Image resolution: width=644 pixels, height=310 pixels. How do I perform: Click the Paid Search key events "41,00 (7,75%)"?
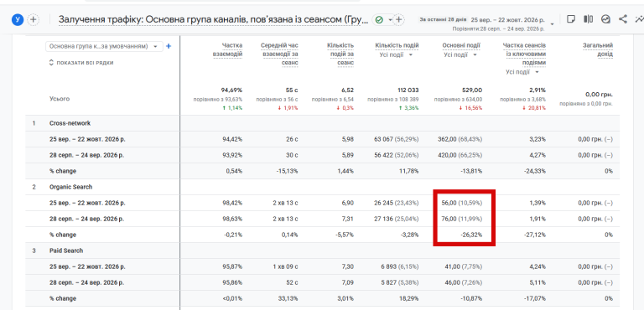pyautogui.click(x=464, y=266)
